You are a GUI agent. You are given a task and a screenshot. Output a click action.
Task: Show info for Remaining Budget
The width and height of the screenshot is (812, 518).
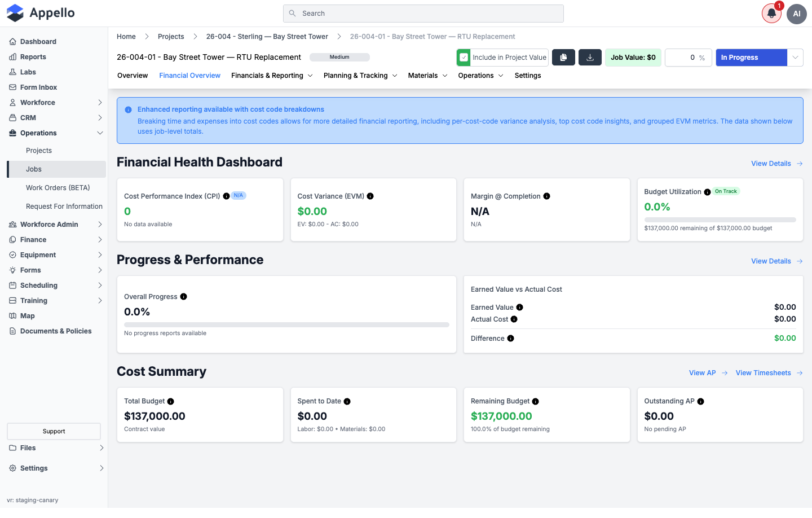[535, 402]
